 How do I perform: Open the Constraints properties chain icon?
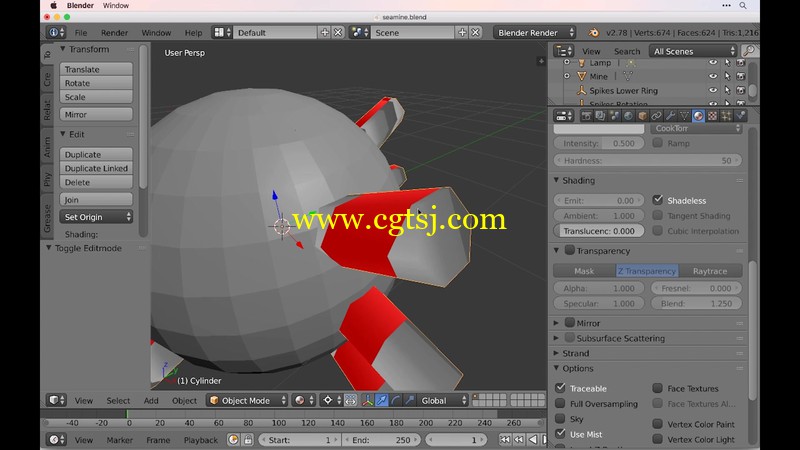(x=656, y=116)
